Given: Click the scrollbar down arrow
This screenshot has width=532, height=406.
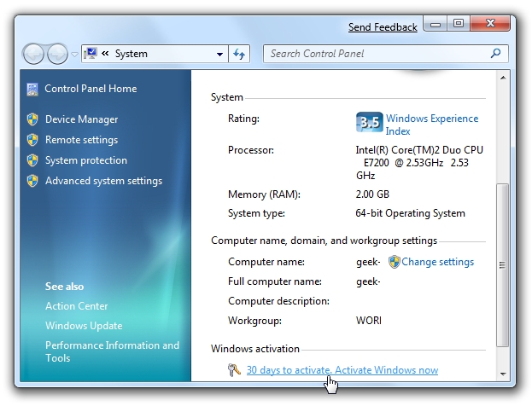Looking at the screenshot, I should 503,374.
